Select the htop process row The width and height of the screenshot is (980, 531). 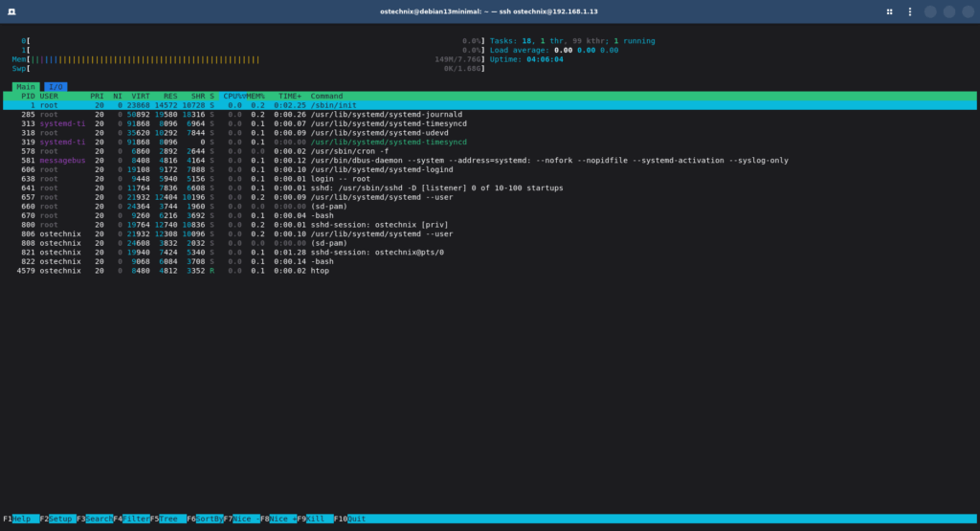point(490,271)
